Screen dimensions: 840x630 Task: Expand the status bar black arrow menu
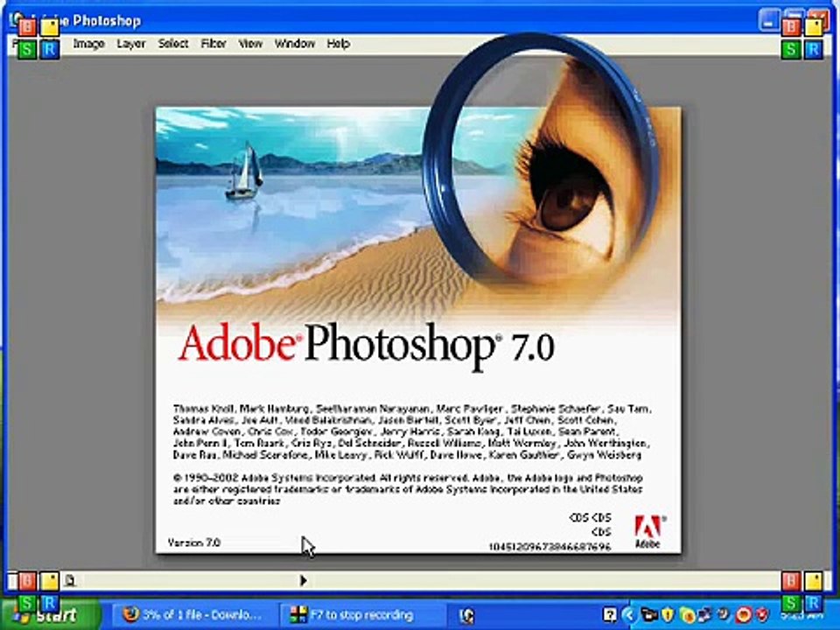pos(304,580)
